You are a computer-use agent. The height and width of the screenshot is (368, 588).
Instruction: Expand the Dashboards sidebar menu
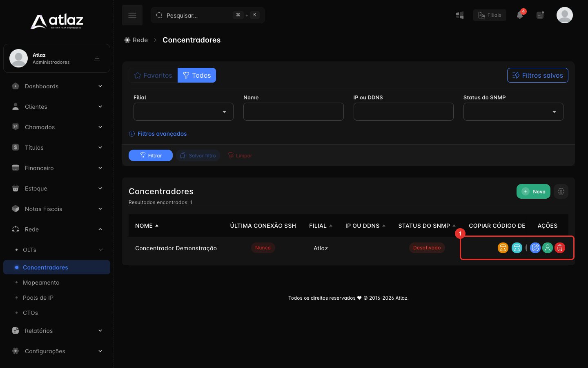(x=57, y=86)
